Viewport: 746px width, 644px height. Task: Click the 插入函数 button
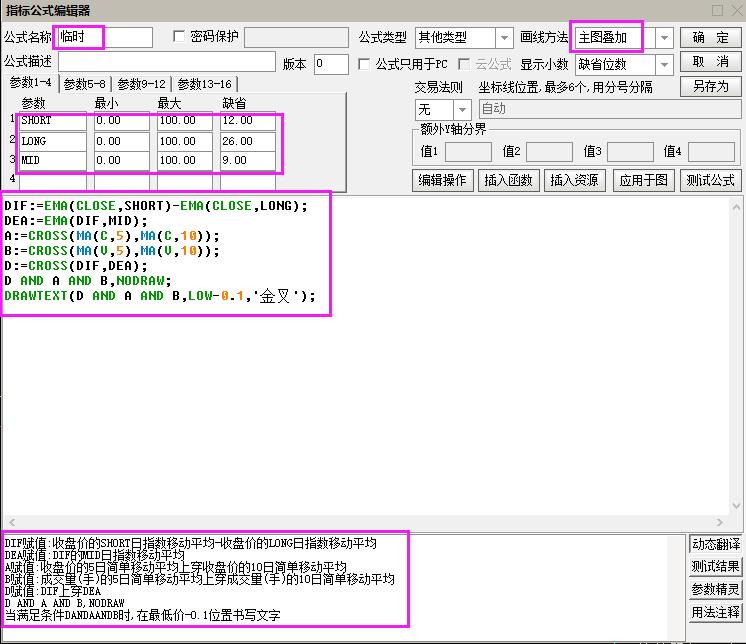point(508,180)
